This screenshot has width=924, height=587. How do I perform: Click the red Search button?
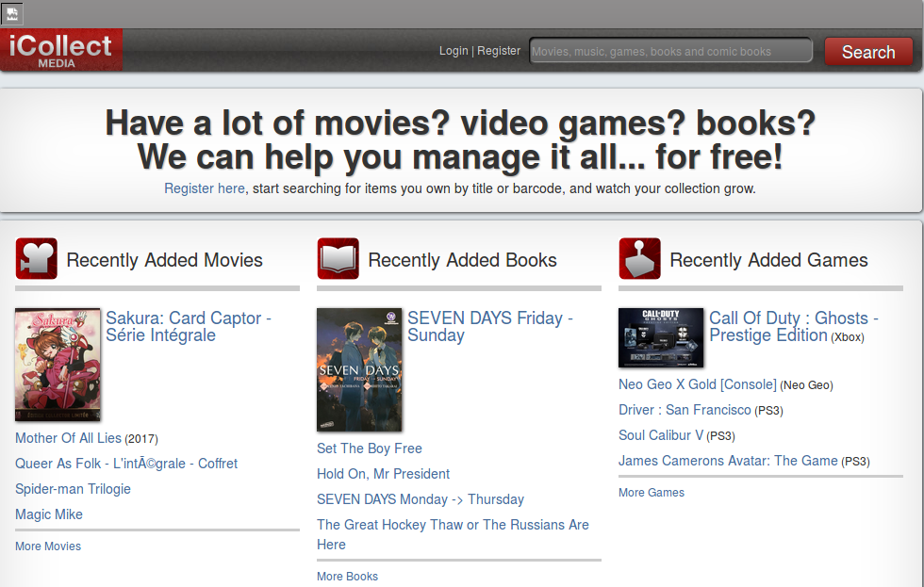pyautogui.click(x=868, y=52)
